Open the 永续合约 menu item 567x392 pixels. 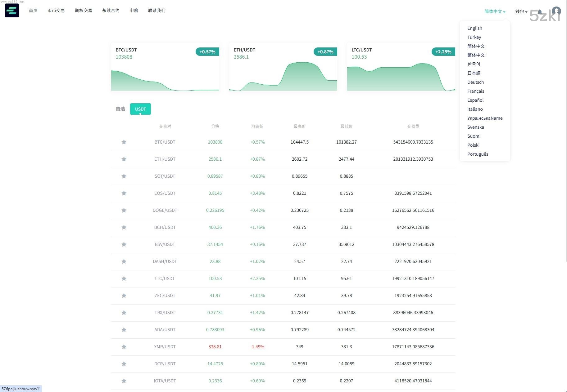[111, 11]
